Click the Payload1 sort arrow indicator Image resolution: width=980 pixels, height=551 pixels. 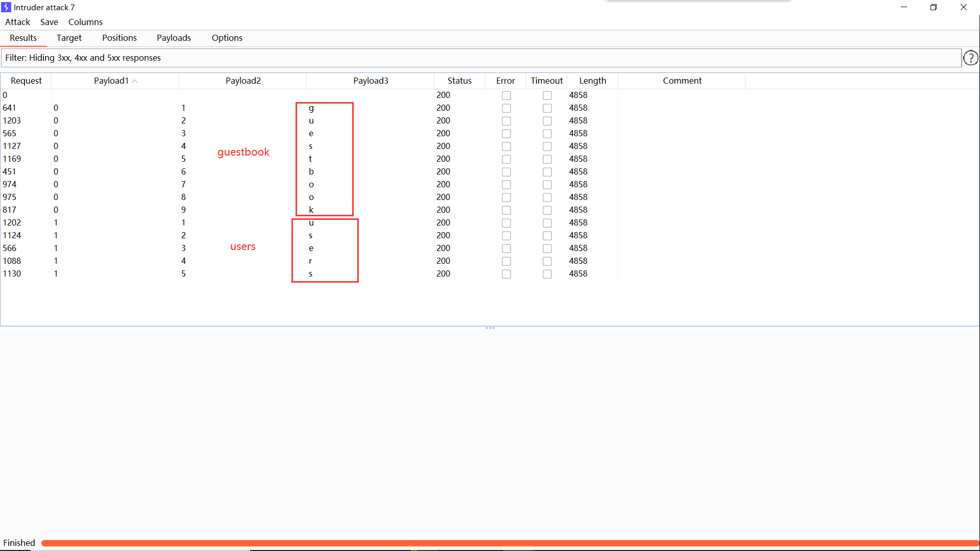coord(135,81)
